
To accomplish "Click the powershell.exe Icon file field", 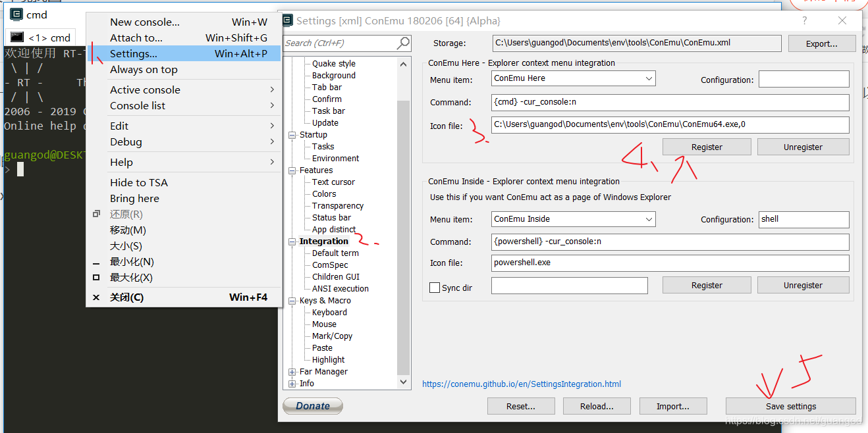I will pyautogui.click(x=670, y=263).
